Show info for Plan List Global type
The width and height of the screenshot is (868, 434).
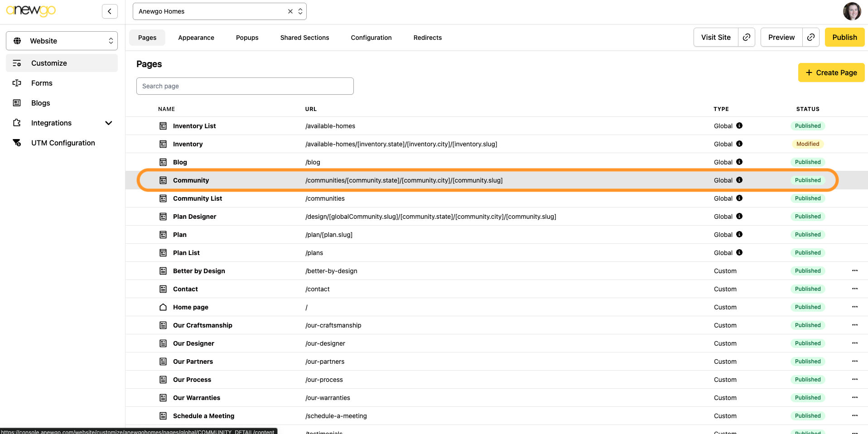pyautogui.click(x=739, y=252)
